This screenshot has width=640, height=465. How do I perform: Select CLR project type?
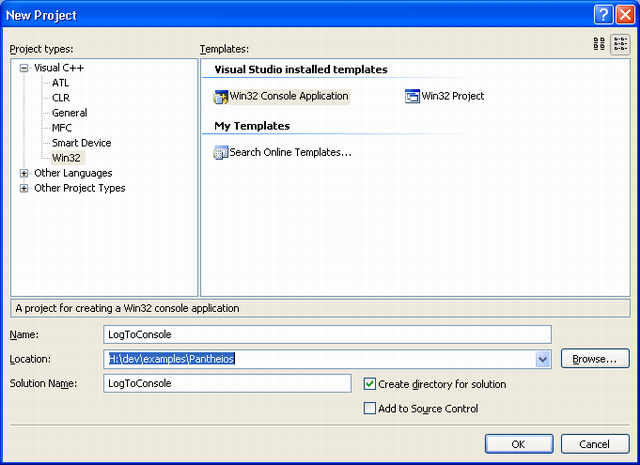click(x=61, y=98)
